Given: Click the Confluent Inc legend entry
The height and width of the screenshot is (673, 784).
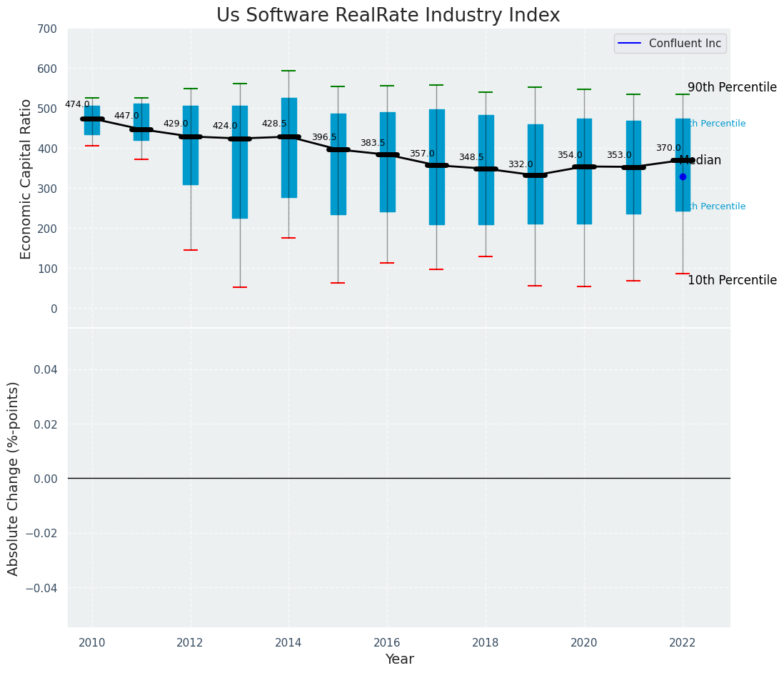Looking at the screenshot, I should (670, 44).
